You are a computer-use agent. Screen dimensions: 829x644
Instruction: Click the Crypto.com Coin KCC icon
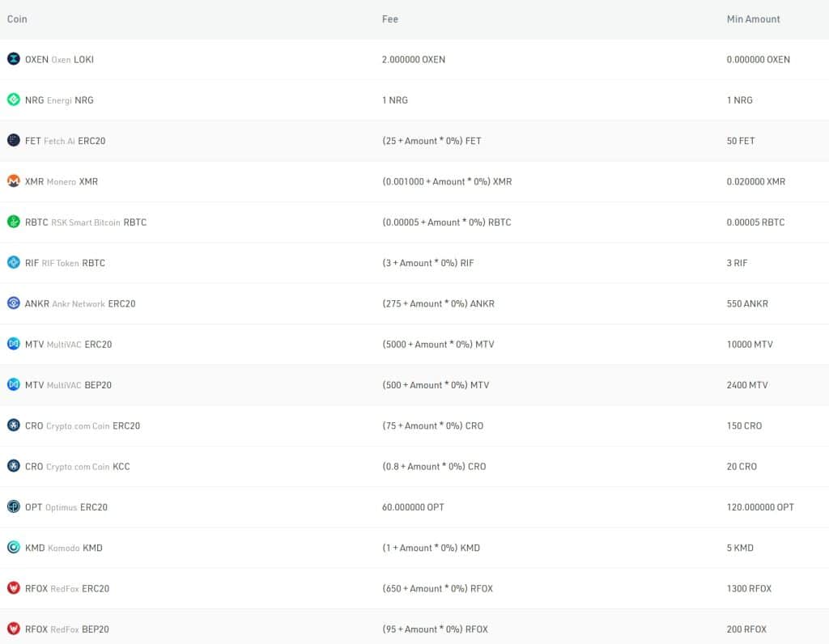tap(14, 466)
